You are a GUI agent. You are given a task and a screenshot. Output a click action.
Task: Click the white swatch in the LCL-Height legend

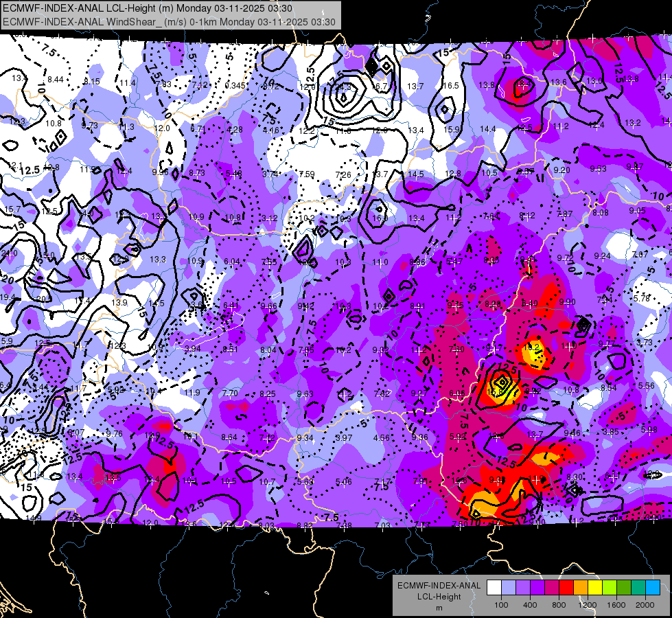pyautogui.click(x=494, y=588)
